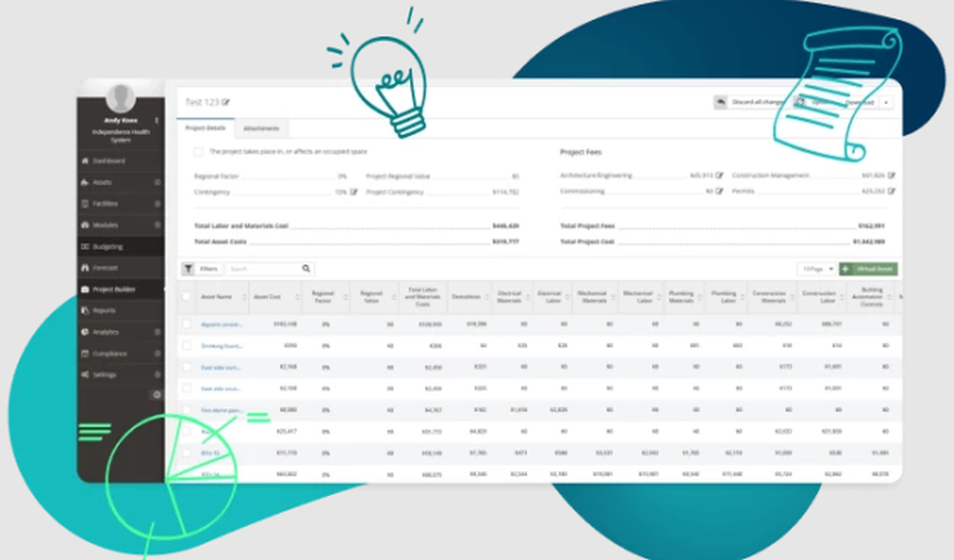Click the magnifier icon in search box
The height and width of the screenshot is (560, 954).
point(306,268)
